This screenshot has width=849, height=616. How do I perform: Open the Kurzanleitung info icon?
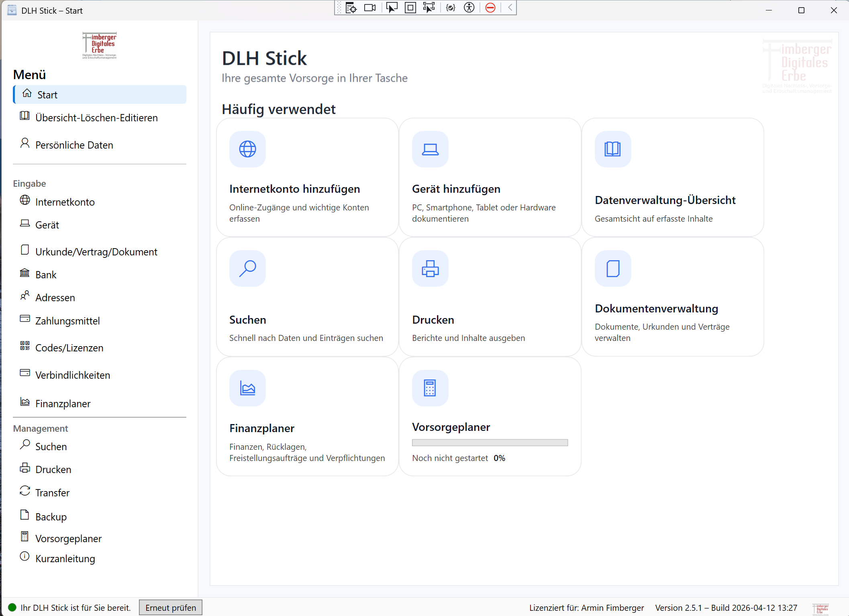(x=25, y=557)
